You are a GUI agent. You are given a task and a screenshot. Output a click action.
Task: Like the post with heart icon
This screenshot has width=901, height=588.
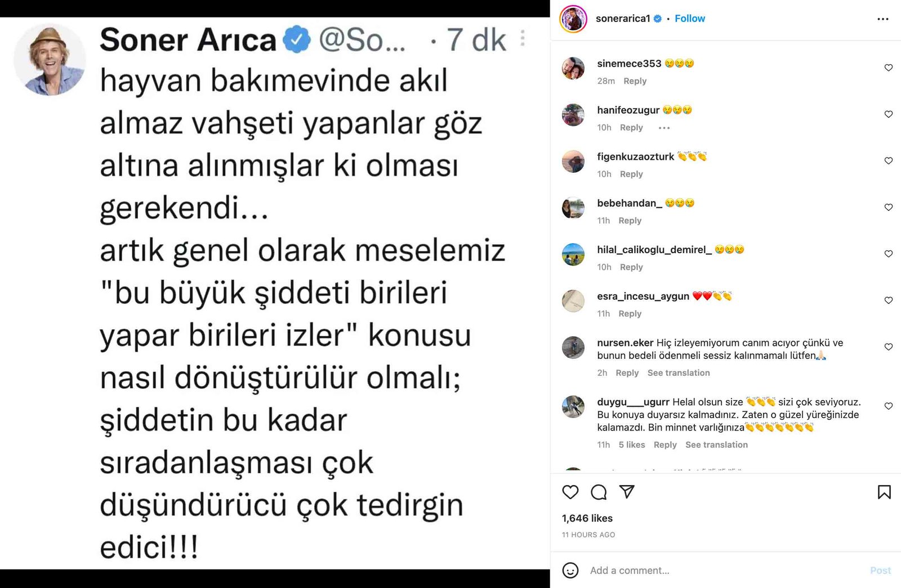click(x=570, y=492)
